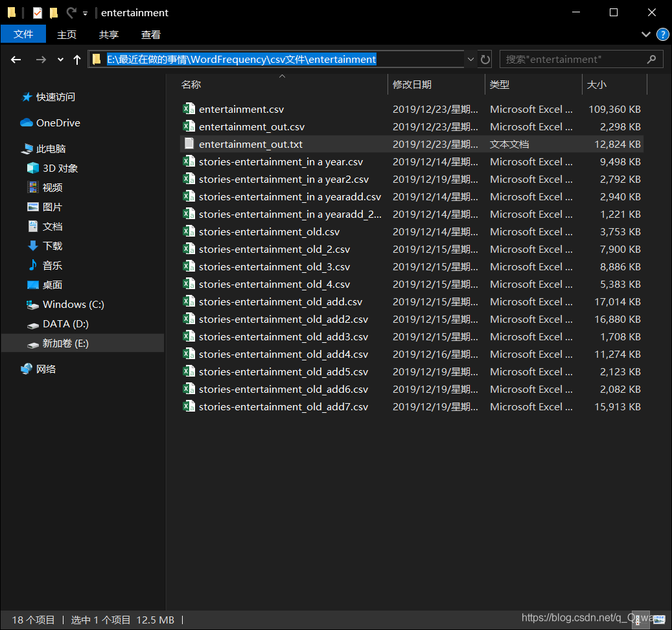672x630 pixels.
Task: Go back with the left arrow
Action: click(x=16, y=60)
